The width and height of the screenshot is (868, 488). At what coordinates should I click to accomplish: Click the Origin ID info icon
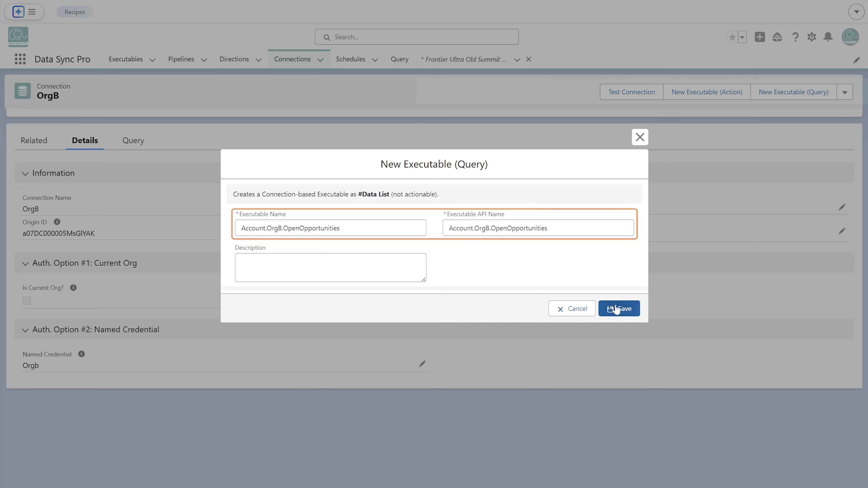[x=57, y=222]
